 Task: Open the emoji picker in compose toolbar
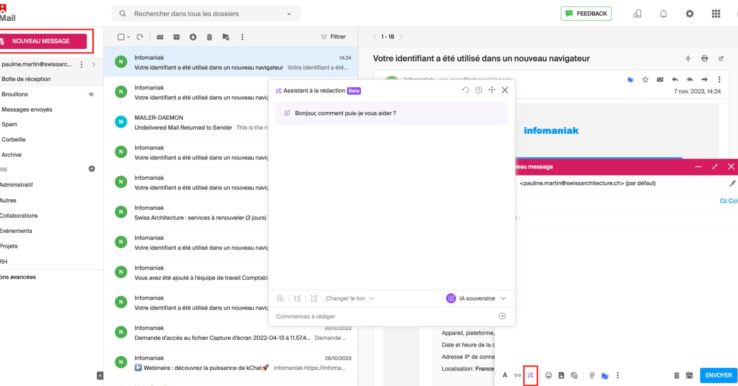(548, 375)
